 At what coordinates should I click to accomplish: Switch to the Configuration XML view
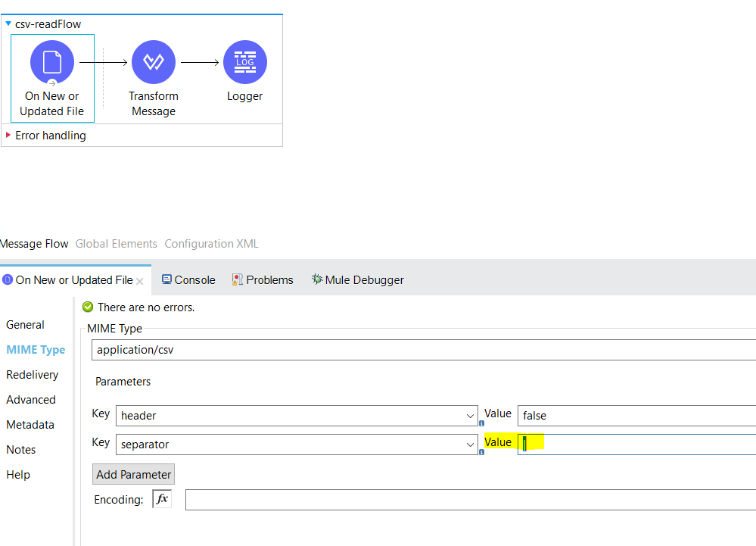211,244
